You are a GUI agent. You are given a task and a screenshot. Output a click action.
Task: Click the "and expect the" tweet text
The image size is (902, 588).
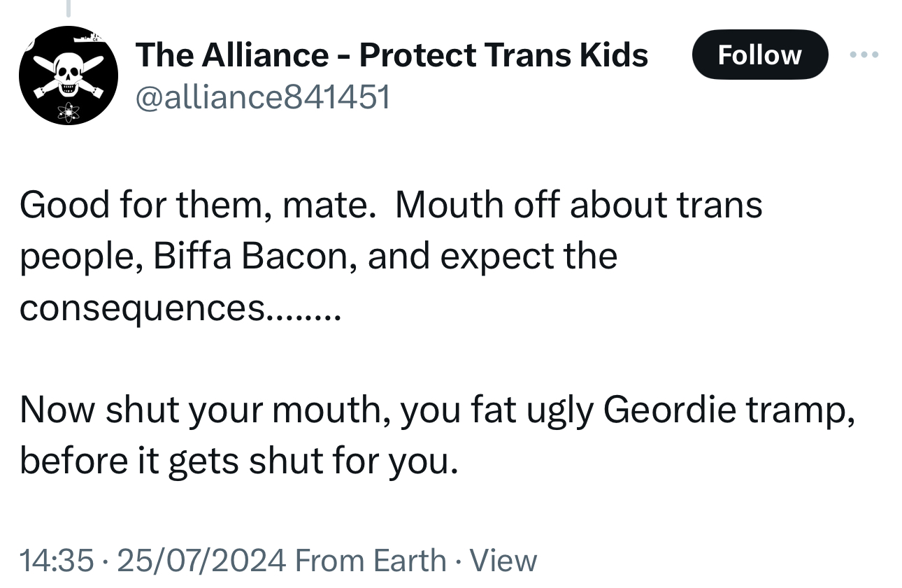pos(492,257)
